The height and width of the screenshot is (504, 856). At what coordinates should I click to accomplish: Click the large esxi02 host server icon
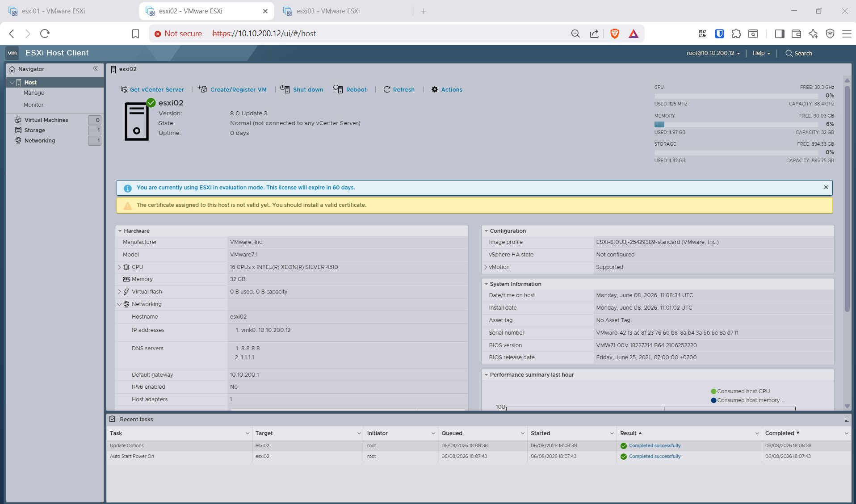coord(137,121)
